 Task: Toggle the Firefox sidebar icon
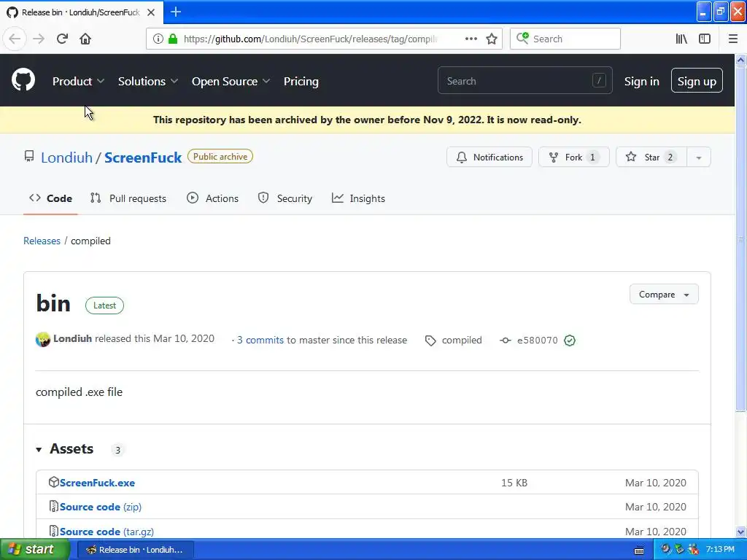coord(705,39)
